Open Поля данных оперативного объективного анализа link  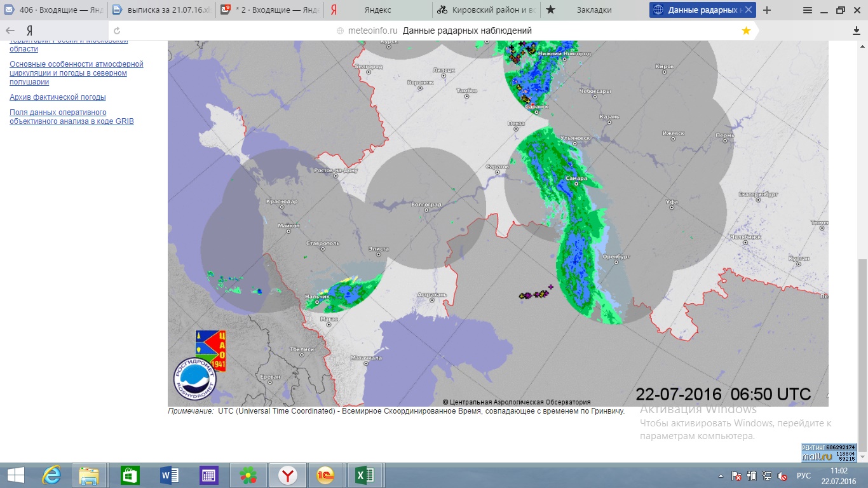click(x=72, y=117)
